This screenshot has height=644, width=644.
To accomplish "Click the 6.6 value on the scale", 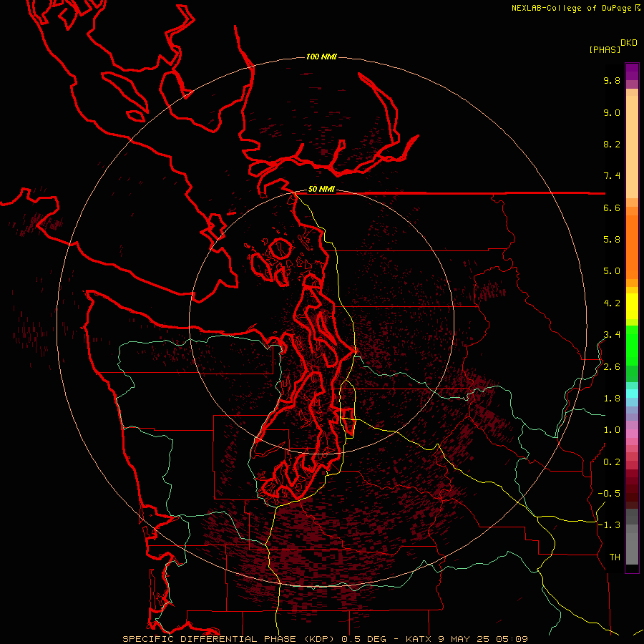I will (612, 208).
